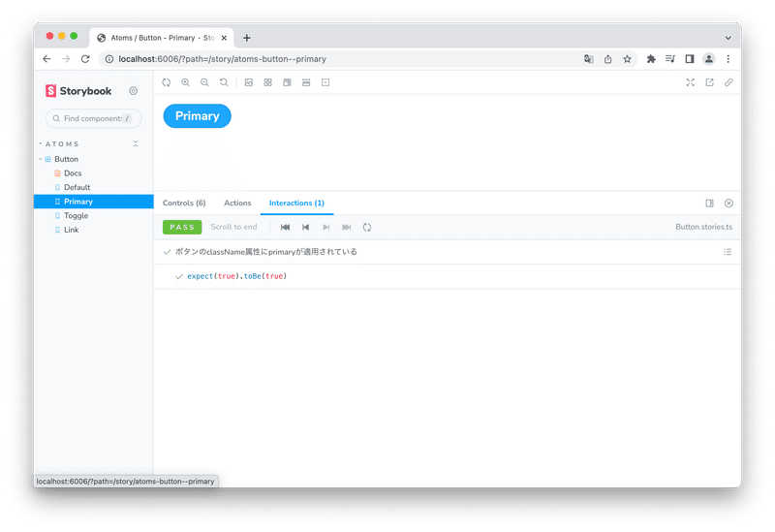Reload the browser page
This screenshot has width=775, height=532.
coord(85,59)
